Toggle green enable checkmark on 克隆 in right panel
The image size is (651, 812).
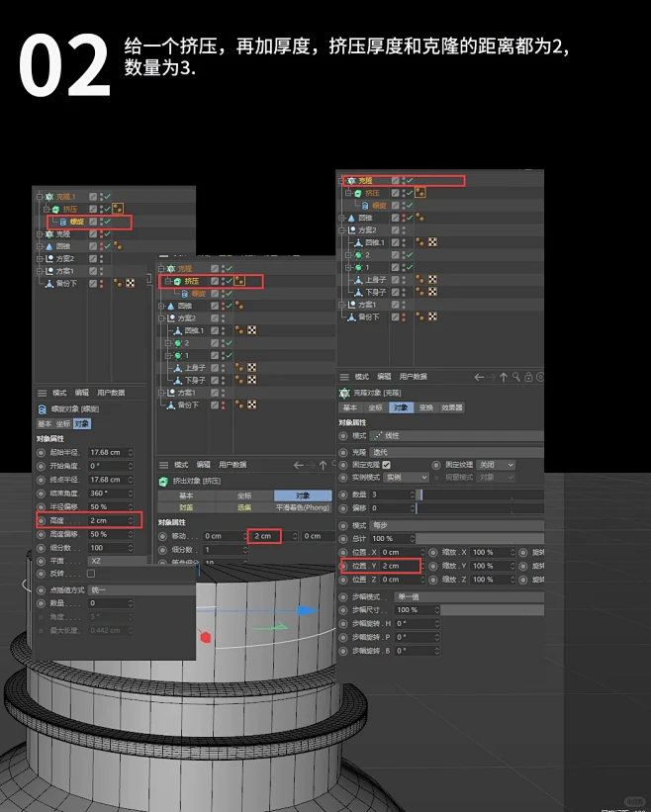(410, 180)
